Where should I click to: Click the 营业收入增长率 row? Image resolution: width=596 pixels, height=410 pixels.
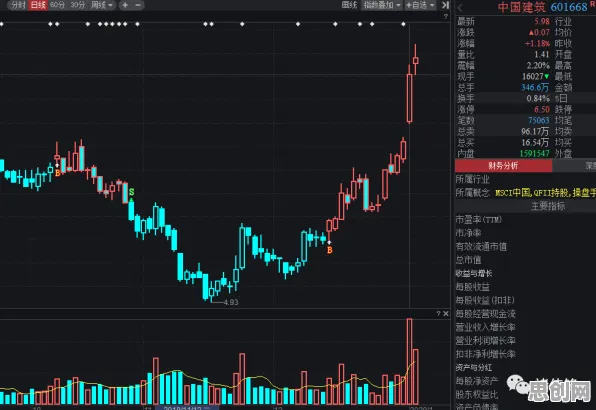click(485, 327)
